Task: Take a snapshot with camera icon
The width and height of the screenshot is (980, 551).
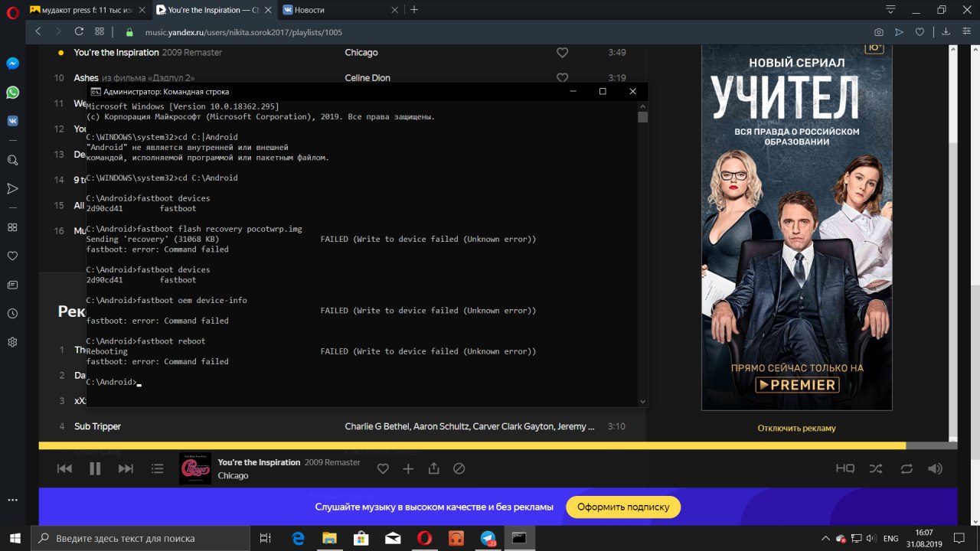Action: click(878, 32)
